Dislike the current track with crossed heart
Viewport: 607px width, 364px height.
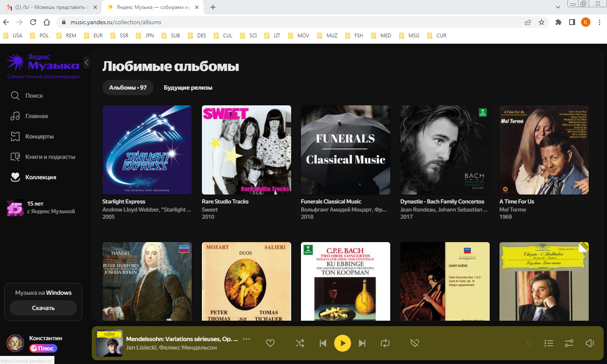415,343
